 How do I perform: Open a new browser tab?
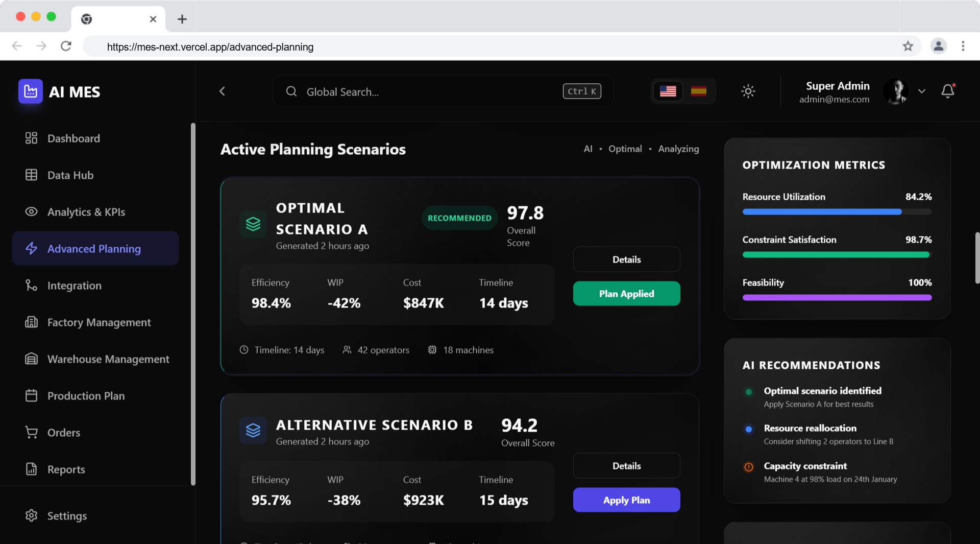[182, 19]
